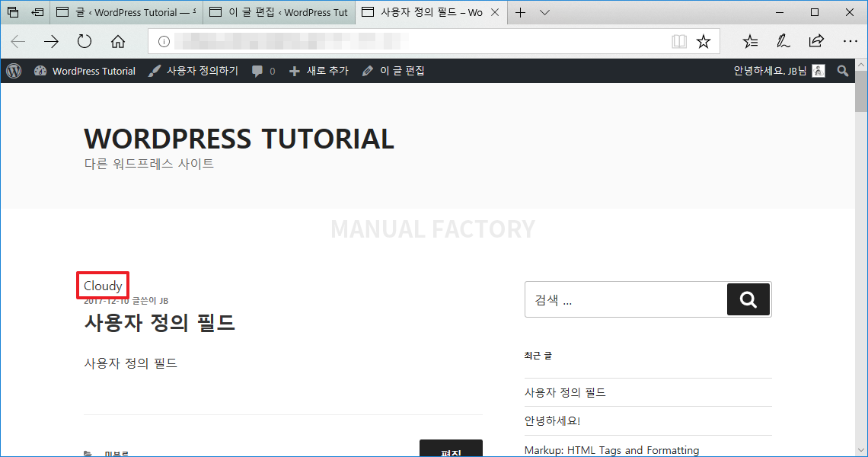
Task: Open the WordPress Tutorial dashboard menu
Action: 85,71
